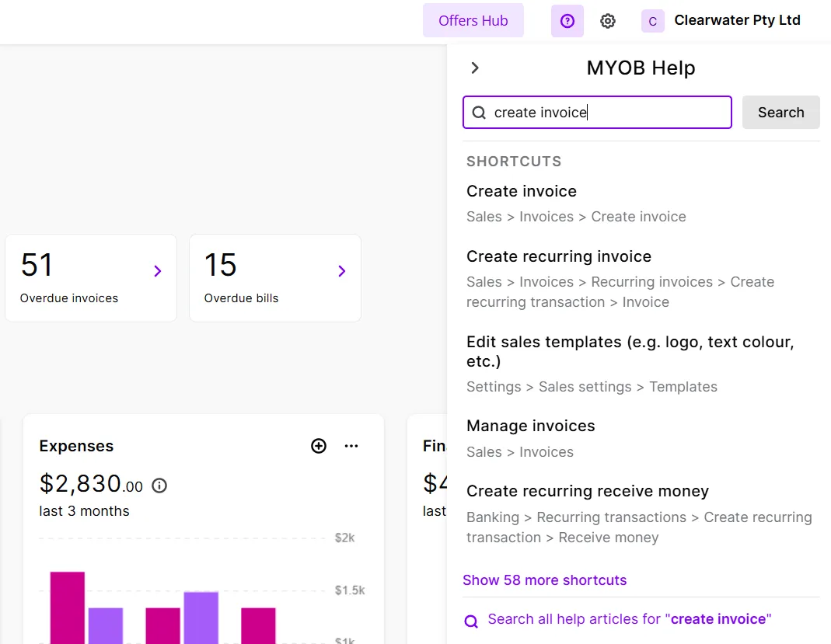
Task: Click the help search input field
Action: point(597,113)
